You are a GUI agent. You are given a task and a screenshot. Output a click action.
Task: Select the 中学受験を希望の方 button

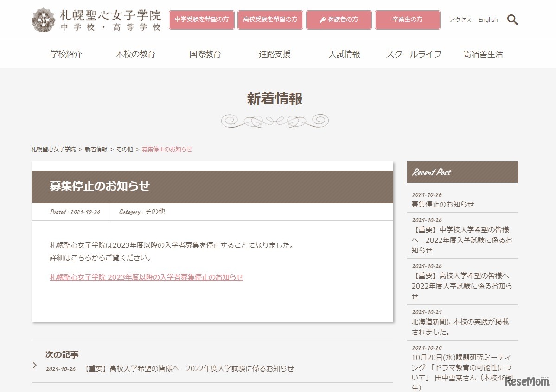[x=201, y=20]
